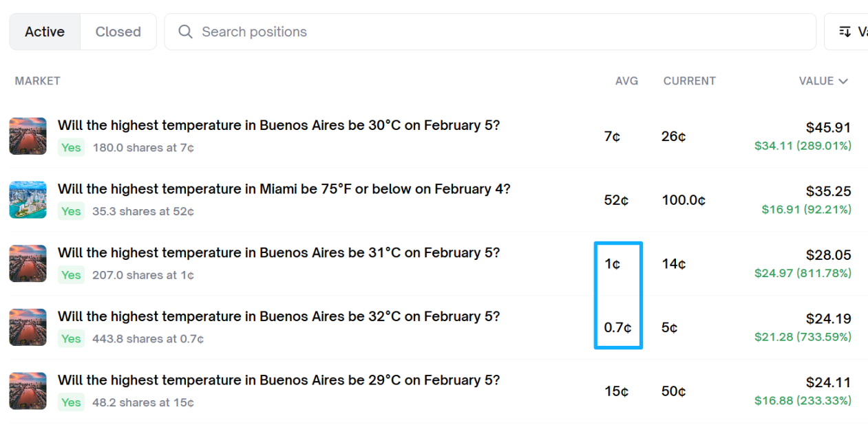Open the Buenos Aires 31°C market link
The height and width of the screenshot is (425, 868).
pyautogui.click(x=278, y=252)
